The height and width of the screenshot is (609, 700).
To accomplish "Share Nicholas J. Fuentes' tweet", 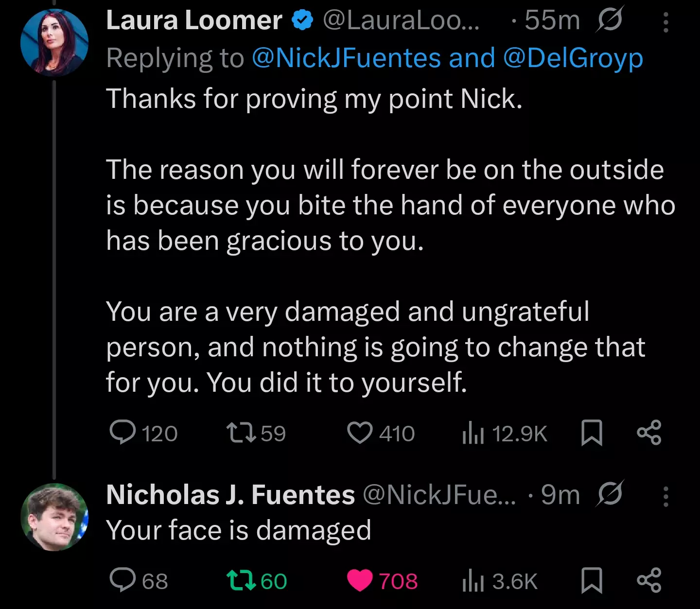I will [649, 580].
